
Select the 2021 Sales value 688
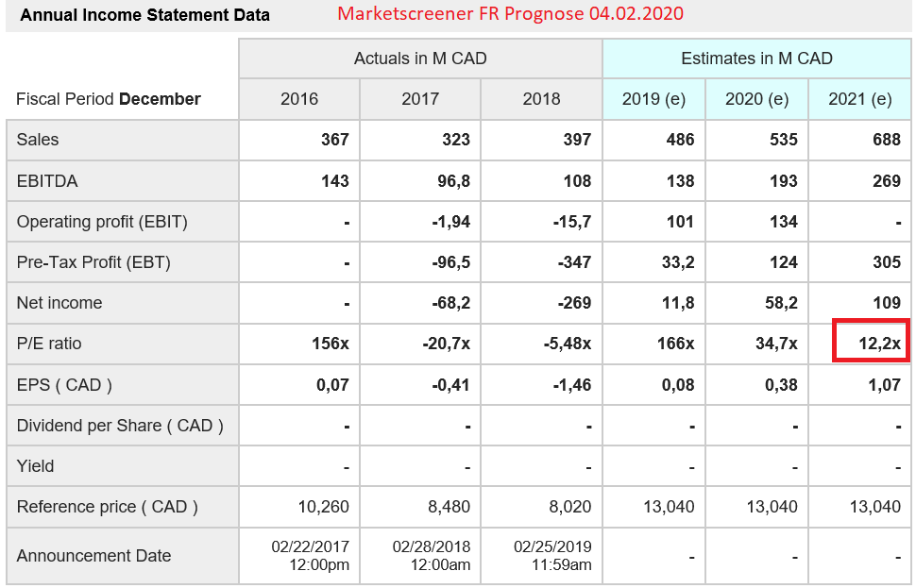[886, 140]
